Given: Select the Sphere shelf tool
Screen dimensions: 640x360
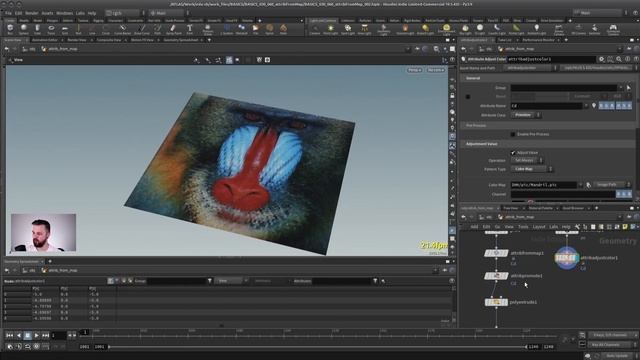Looking at the screenshot, I should click(x=24, y=29).
